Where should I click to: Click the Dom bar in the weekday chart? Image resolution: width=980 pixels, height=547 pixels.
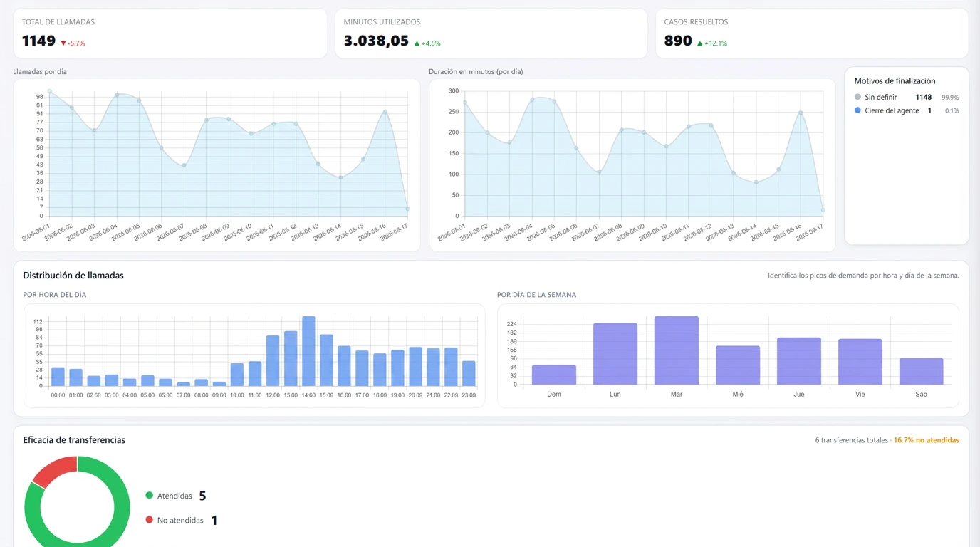pos(554,375)
